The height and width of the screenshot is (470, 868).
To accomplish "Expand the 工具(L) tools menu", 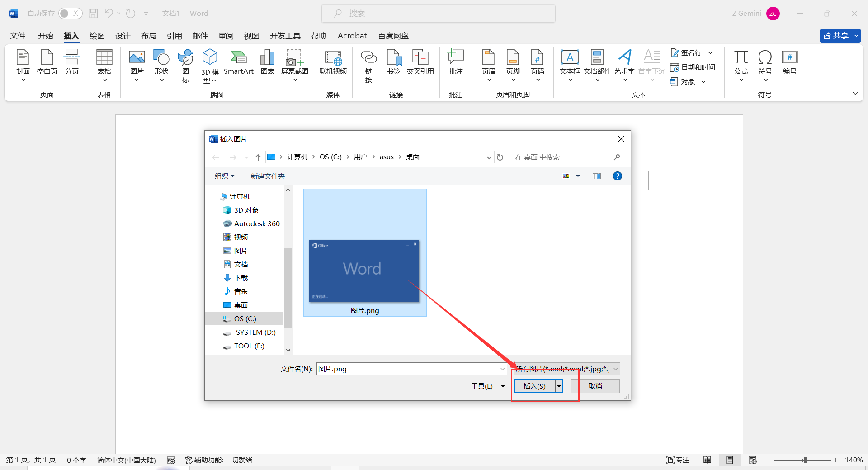I will [x=488, y=386].
